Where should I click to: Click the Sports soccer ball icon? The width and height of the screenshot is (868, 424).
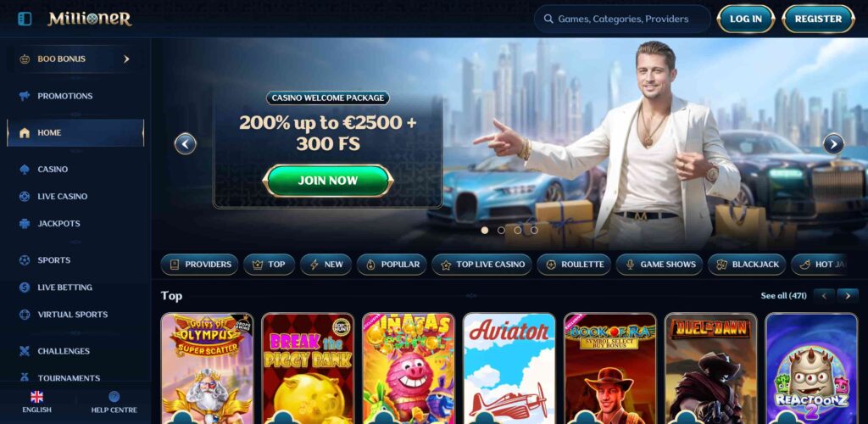click(x=25, y=260)
